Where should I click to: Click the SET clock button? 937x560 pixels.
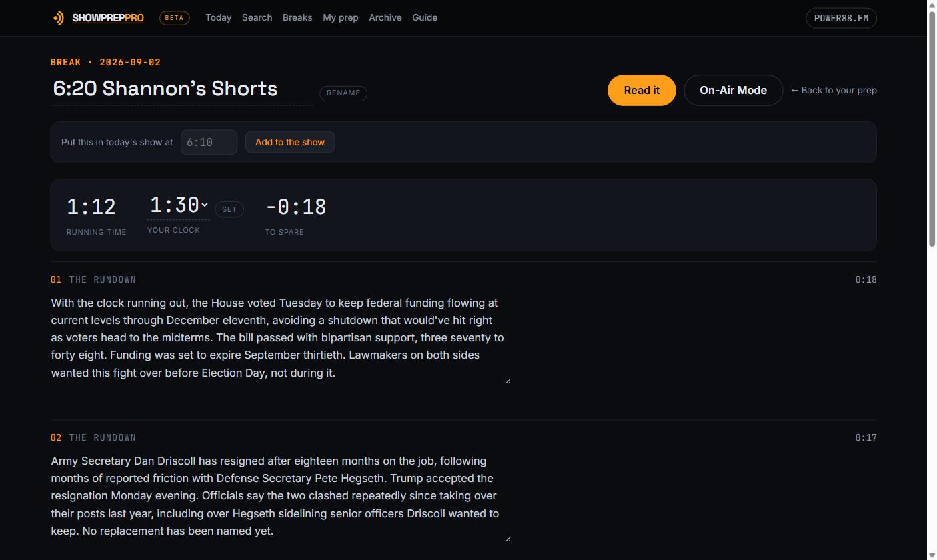click(x=229, y=209)
